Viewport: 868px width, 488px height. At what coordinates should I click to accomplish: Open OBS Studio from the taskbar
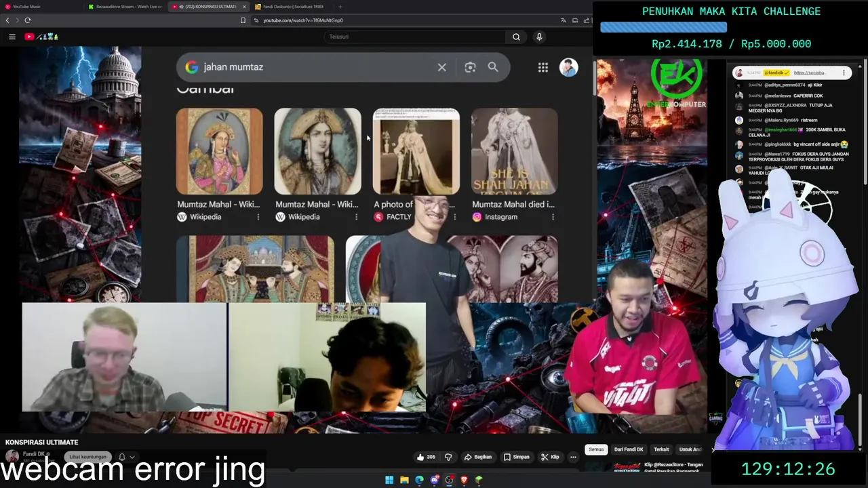click(449, 480)
